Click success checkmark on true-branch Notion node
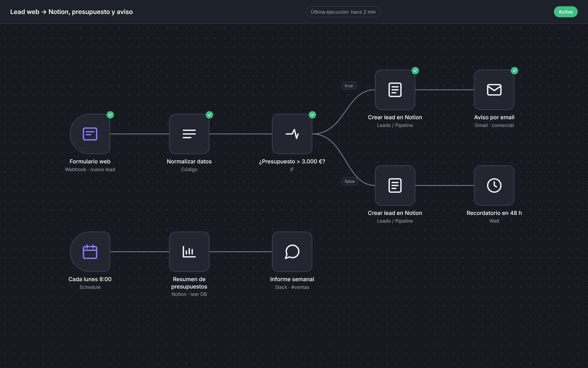Image resolution: width=588 pixels, height=368 pixels. 415,71
